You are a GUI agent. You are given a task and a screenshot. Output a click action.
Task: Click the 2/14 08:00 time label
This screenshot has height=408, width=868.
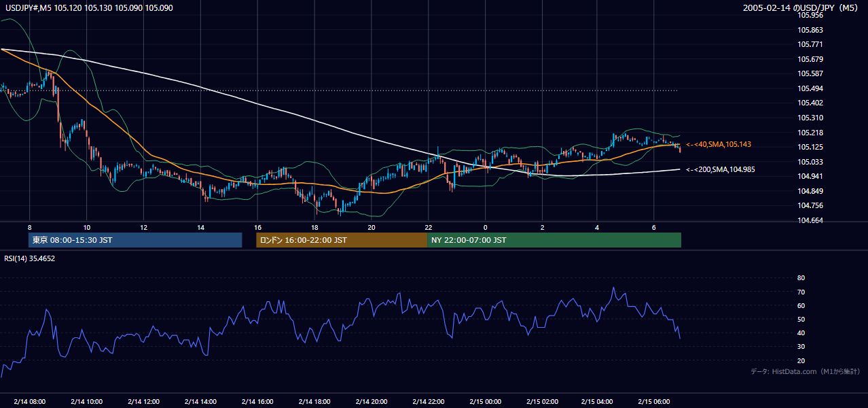point(29,401)
